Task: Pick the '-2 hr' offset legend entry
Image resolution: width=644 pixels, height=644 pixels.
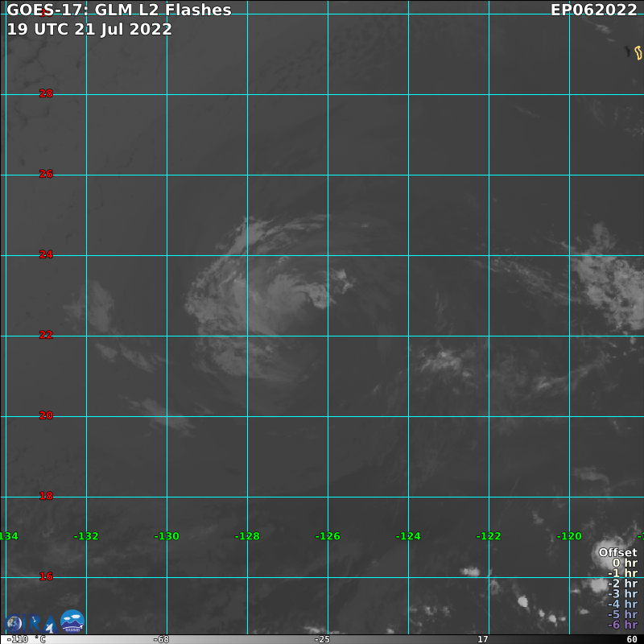Action: coord(622,583)
